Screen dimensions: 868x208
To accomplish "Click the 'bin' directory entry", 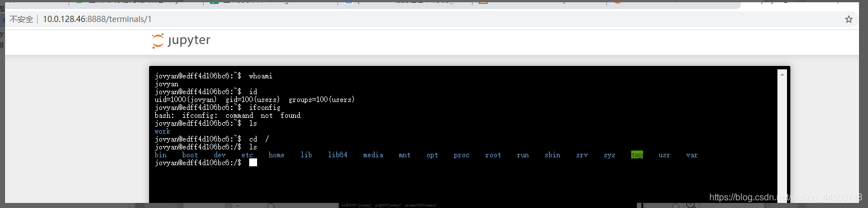I will click(x=161, y=155).
